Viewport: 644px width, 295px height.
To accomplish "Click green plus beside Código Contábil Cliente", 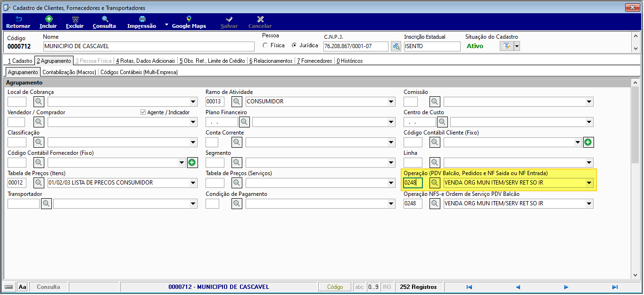I will tap(588, 142).
